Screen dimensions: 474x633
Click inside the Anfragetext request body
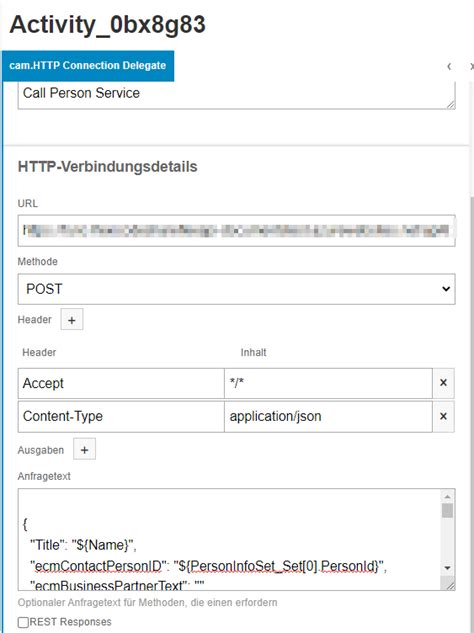(230, 539)
